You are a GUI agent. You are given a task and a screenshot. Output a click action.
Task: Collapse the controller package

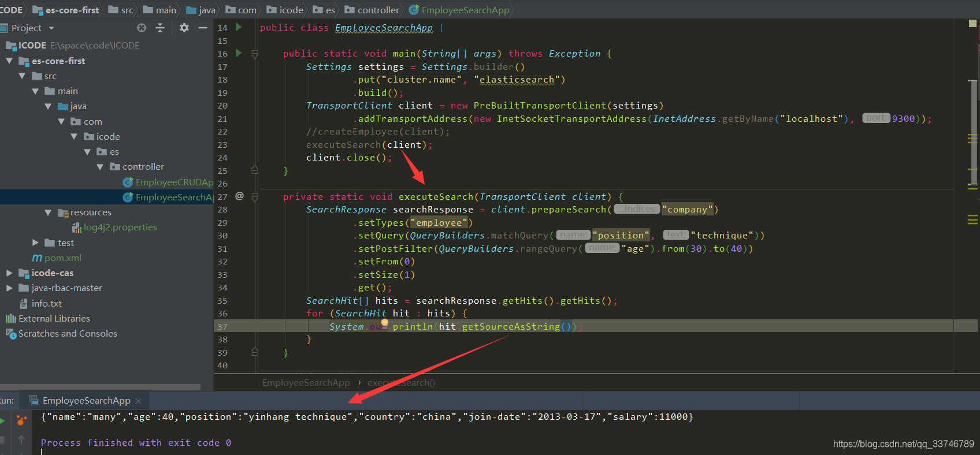point(100,167)
